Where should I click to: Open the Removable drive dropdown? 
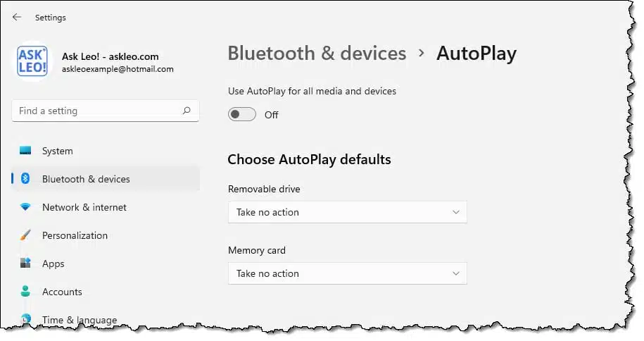[348, 212]
